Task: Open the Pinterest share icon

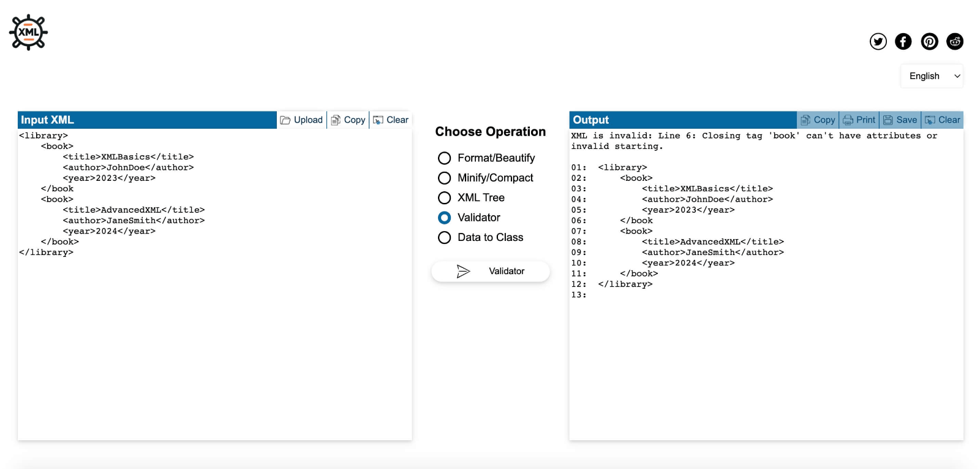Action: (x=930, y=41)
